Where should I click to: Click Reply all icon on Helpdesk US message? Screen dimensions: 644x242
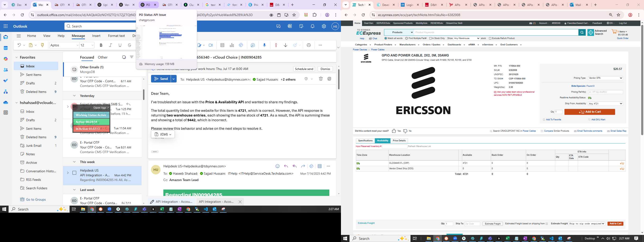[295, 166]
